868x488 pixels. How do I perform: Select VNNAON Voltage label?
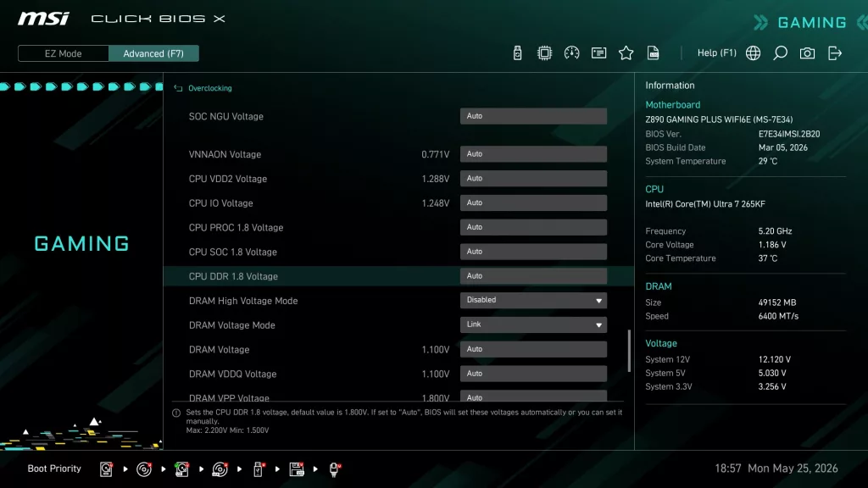(225, 155)
